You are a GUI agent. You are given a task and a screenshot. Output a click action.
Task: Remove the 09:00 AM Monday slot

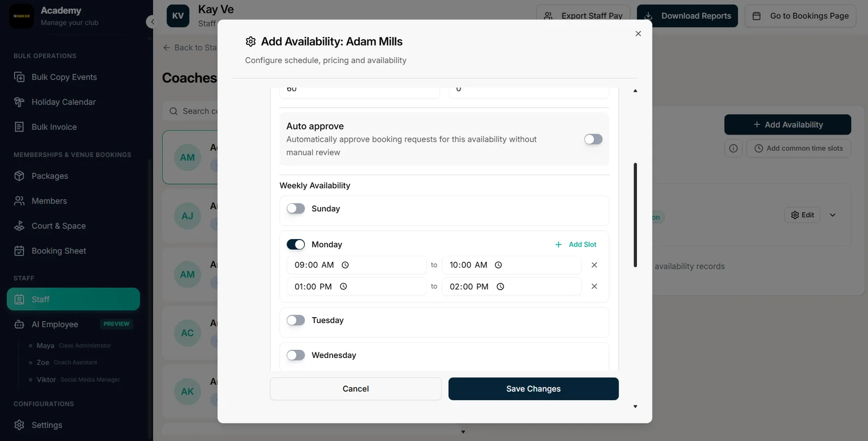pyautogui.click(x=594, y=265)
